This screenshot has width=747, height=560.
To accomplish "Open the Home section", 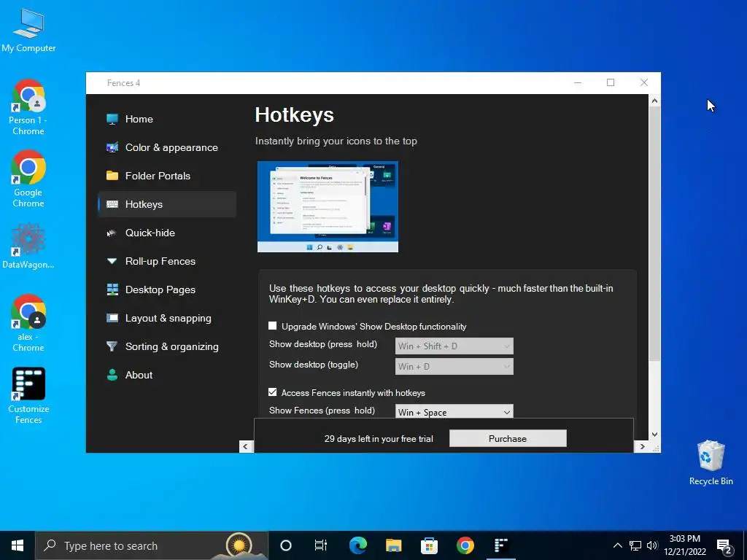I will (167, 119).
